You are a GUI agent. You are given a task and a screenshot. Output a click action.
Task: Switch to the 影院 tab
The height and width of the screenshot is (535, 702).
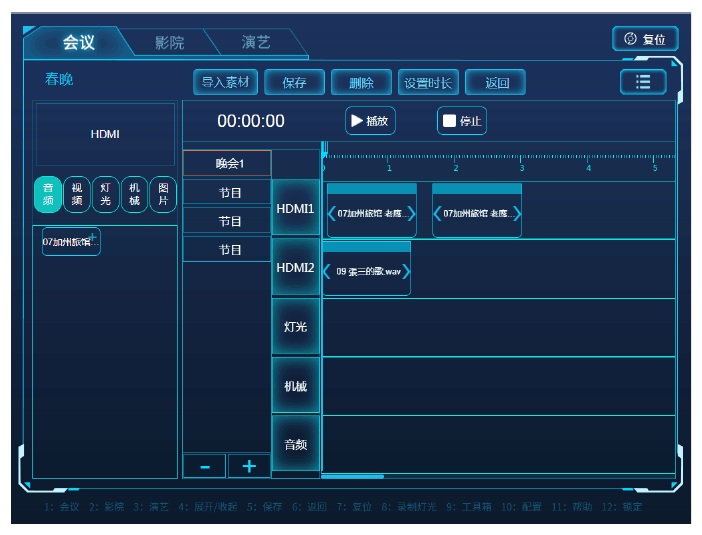pos(169,43)
